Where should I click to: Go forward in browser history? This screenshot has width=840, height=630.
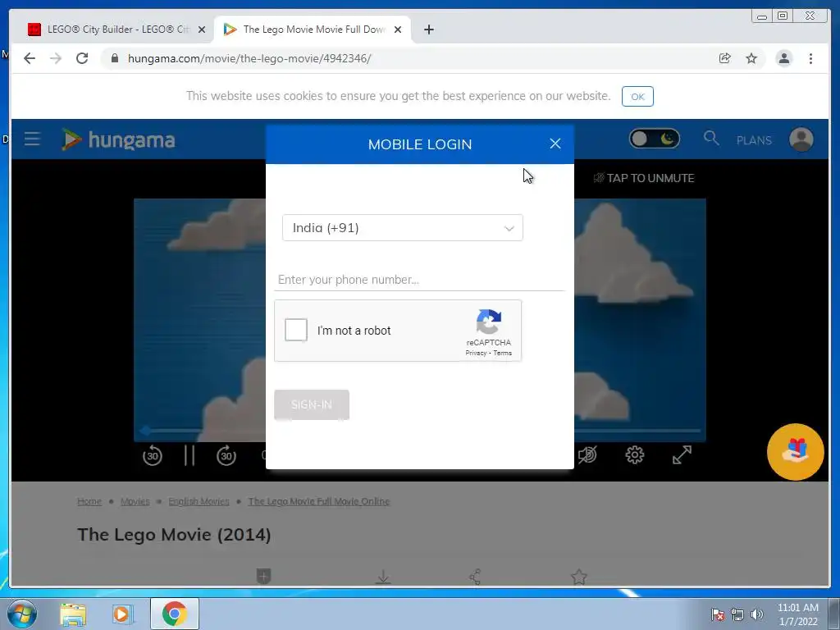click(x=56, y=58)
